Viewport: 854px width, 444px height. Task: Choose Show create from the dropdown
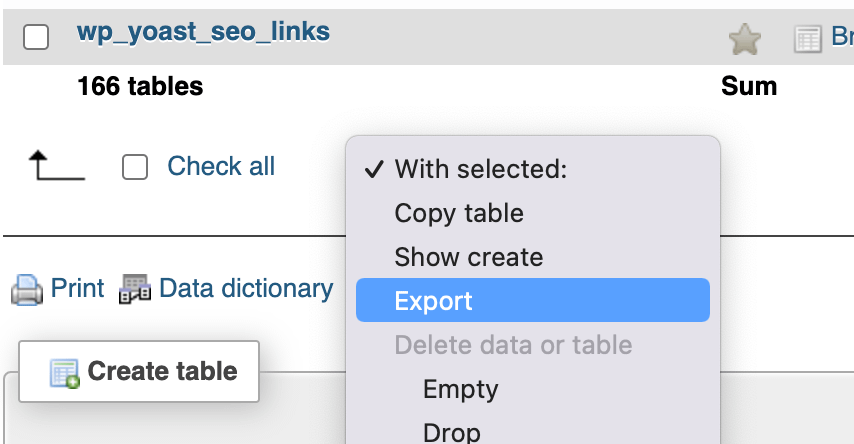pos(468,257)
